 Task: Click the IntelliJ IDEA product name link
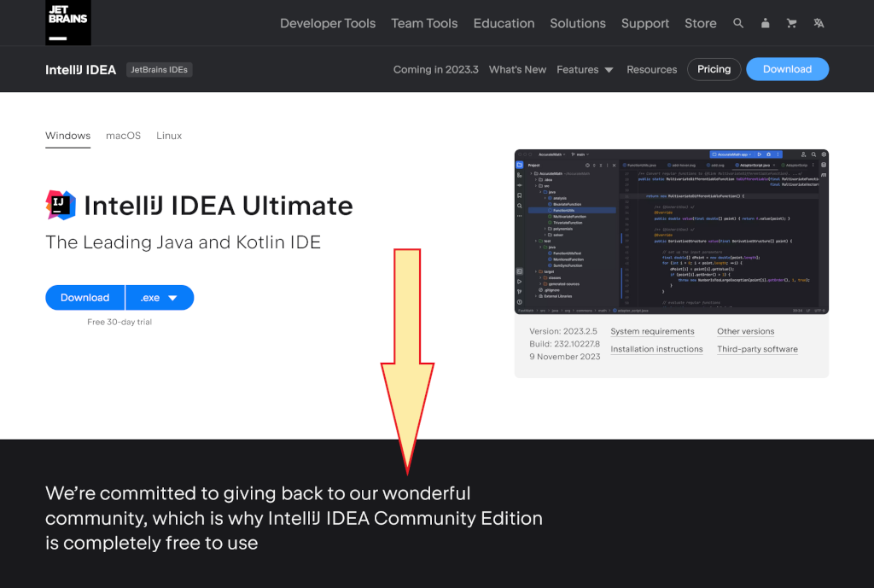click(x=81, y=70)
